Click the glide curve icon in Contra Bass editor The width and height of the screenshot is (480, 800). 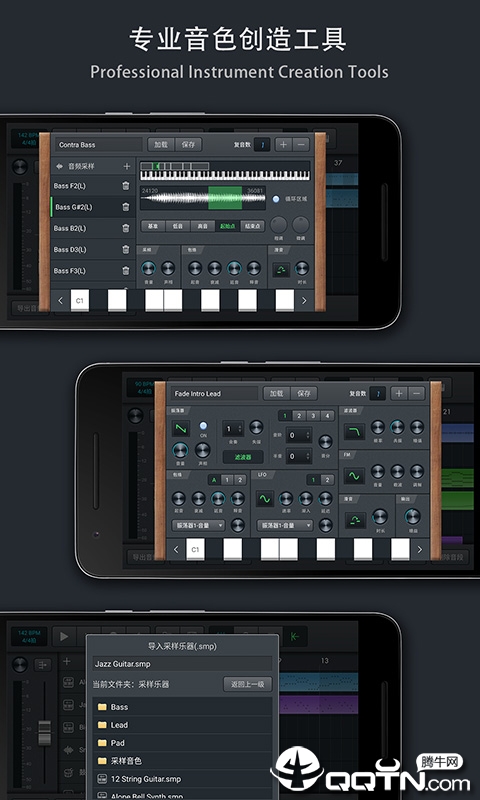click(x=281, y=269)
